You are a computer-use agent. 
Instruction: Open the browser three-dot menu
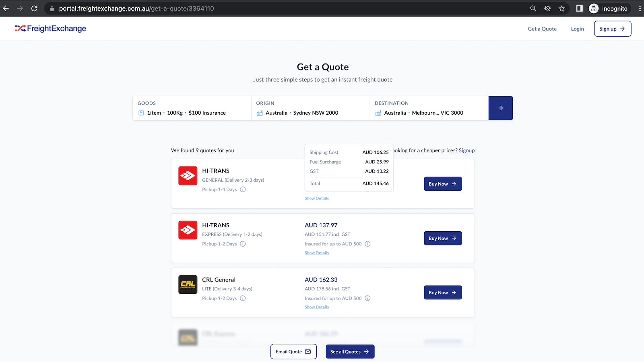(640, 8)
